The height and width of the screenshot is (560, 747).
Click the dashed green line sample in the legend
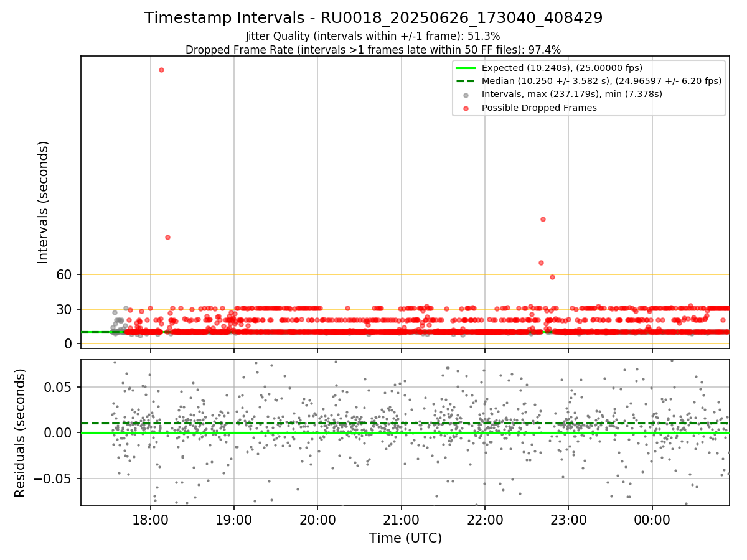[466, 81]
